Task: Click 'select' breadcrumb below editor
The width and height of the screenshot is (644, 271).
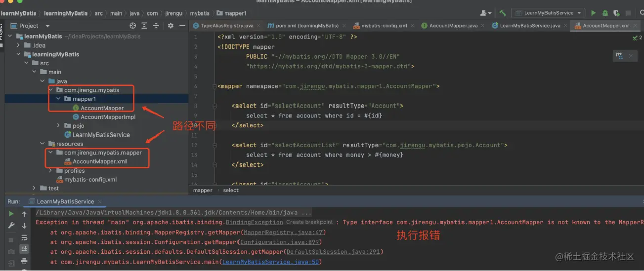Action: tap(231, 190)
